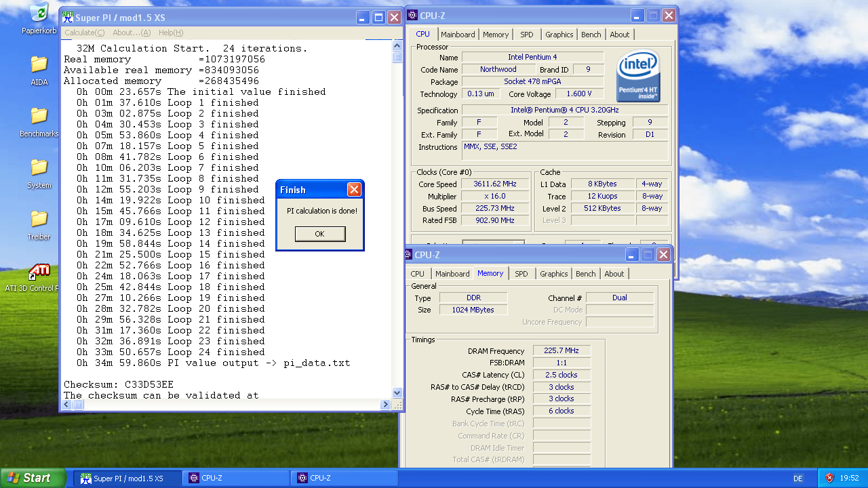Open the Windows Start menu
Viewport: 868px width, 488px height.
(33, 478)
